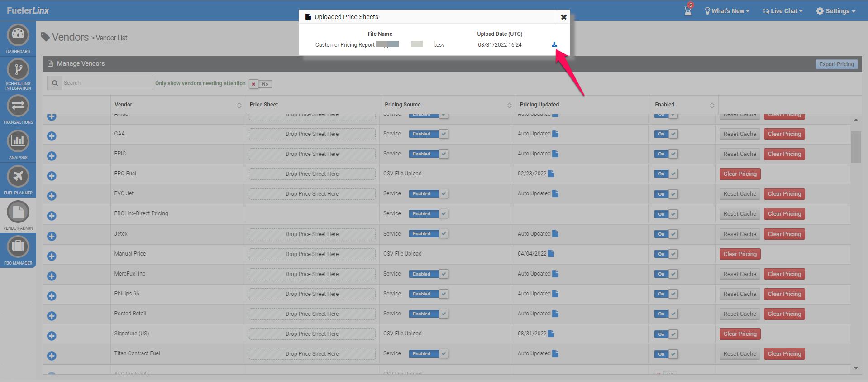Open the Live Chat menu
This screenshot has height=382, width=868.
[x=783, y=11]
